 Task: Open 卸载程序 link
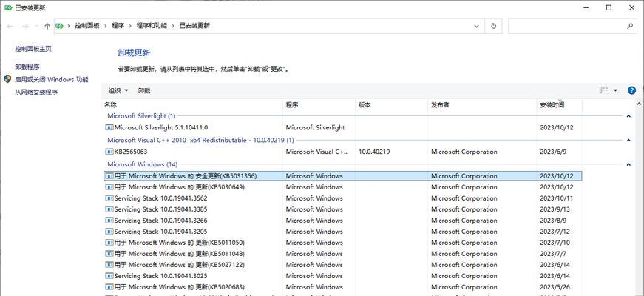tap(27, 67)
